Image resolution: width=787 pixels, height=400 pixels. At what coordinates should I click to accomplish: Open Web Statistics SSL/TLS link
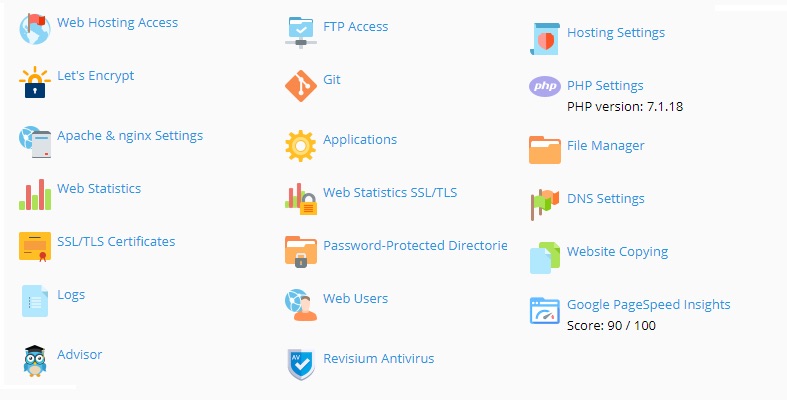coord(390,193)
